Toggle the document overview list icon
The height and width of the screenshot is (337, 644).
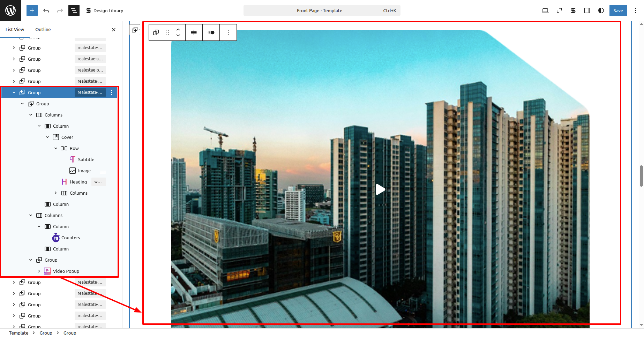[x=74, y=10]
